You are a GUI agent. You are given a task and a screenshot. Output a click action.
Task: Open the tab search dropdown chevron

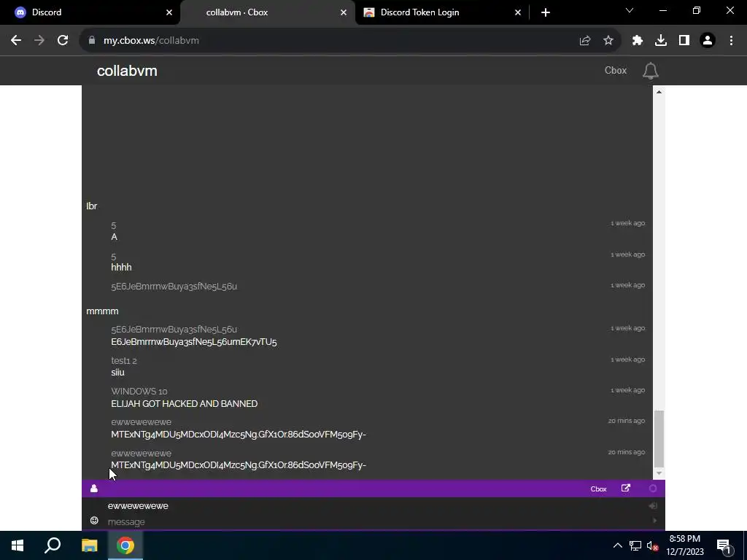pyautogui.click(x=630, y=10)
